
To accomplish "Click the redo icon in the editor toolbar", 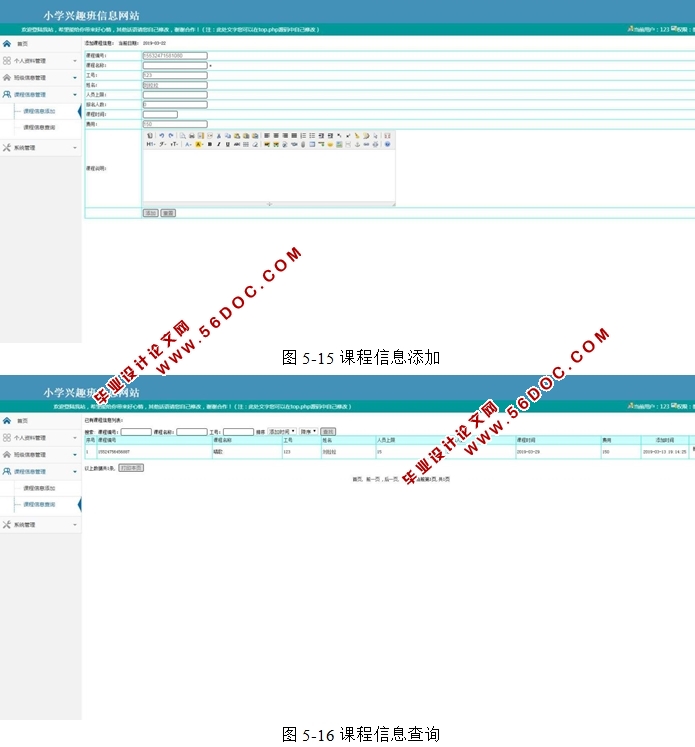I will point(170,135).
